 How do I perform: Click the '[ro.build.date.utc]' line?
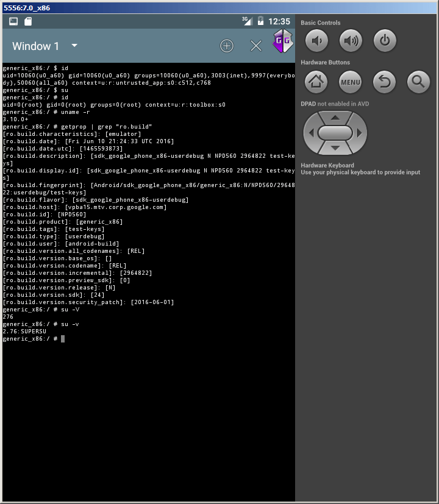63,149
